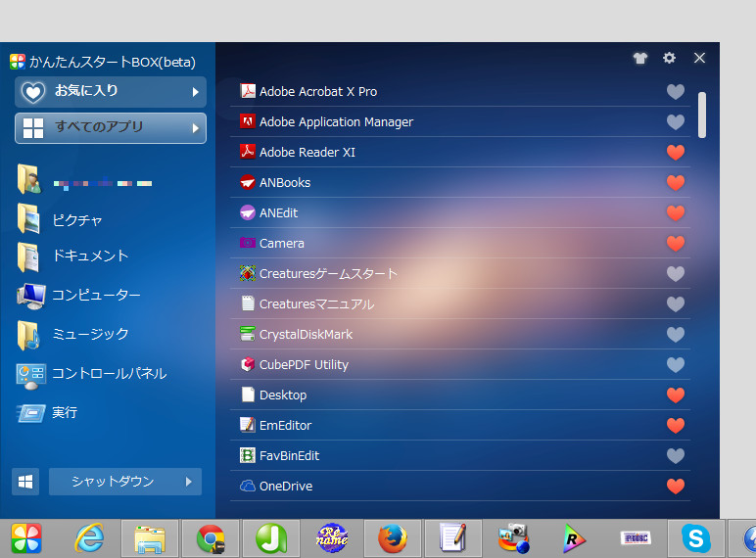The height and width of the screenshot is (558, 756).
Task: Click the ANBooks app icon
Action: (x=248, y=182)
